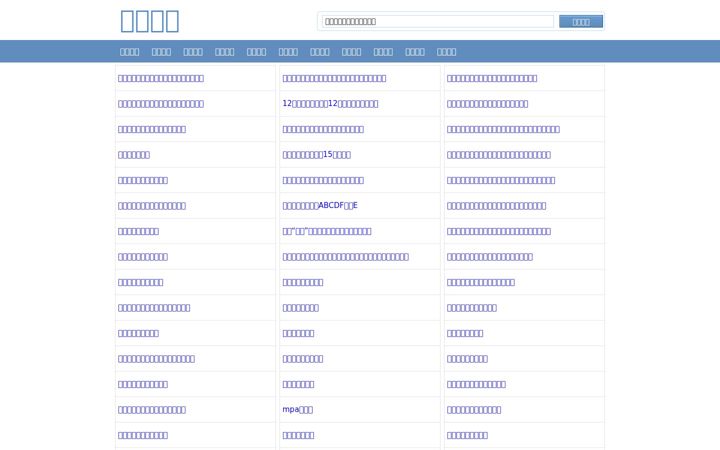This screenshot has height=450, width=720.
Task: Open the link containing the number 15
Action: (316, 155)
